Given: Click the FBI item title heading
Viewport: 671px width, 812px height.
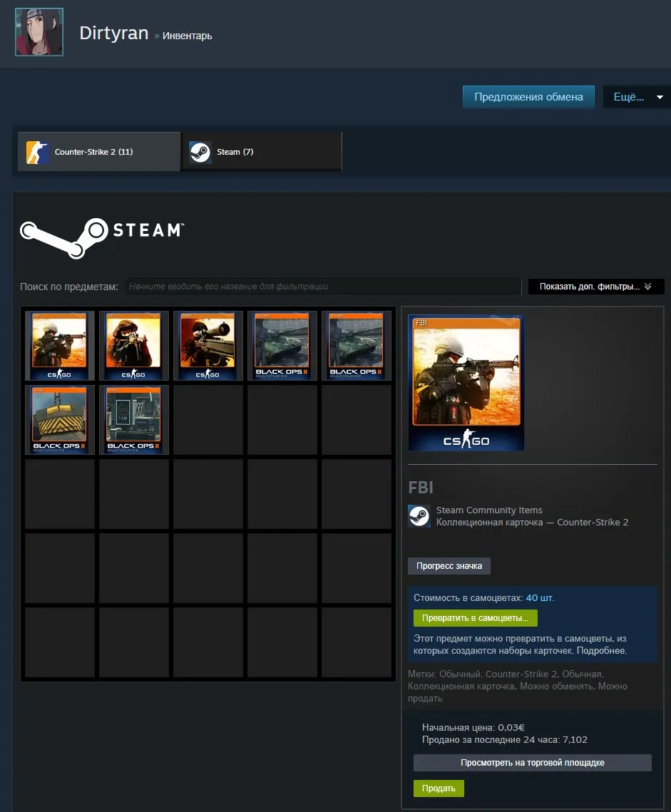Looking at the screenshot, I should [421, 488].
